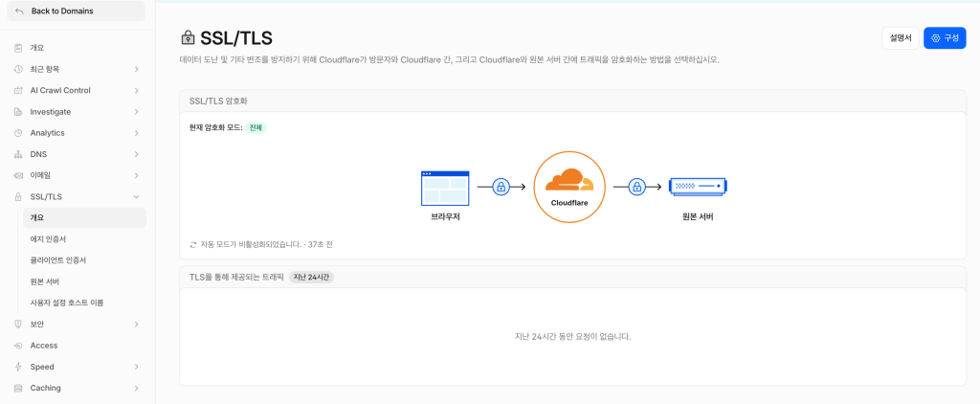Click the Speed lightning bolt icon
The image size is (980, 404).
(x=18, y=367)
